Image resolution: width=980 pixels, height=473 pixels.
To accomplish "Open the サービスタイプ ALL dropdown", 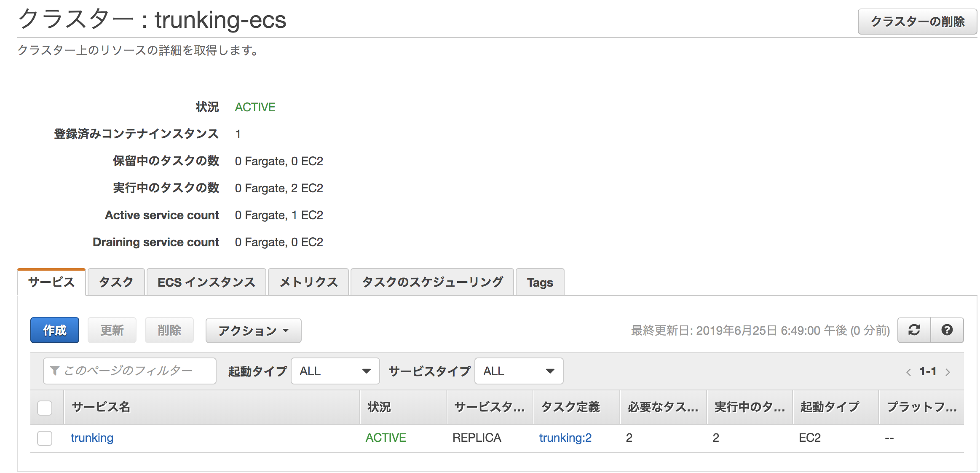I will [x=519, y=371].
